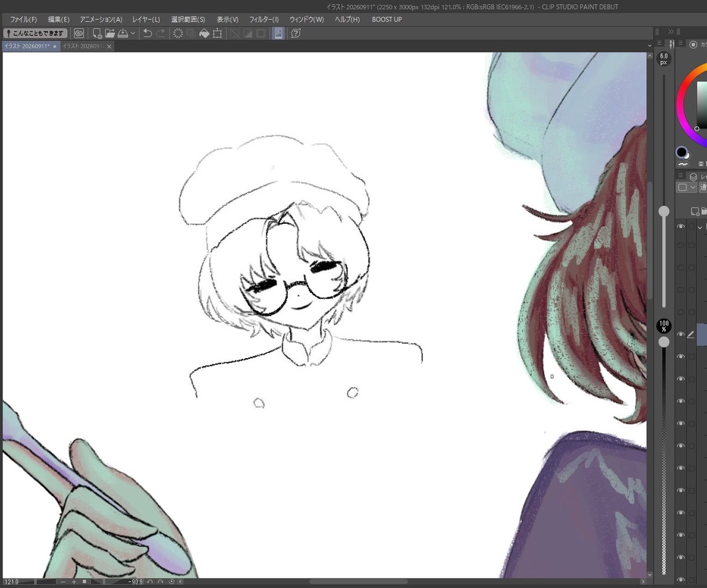
Task: Click the こんなこともできます button
Action: coord(35,34)
